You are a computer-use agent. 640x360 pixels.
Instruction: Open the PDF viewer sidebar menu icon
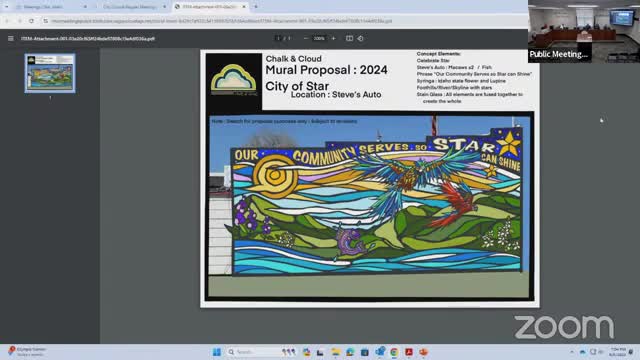tap(11, 38)
